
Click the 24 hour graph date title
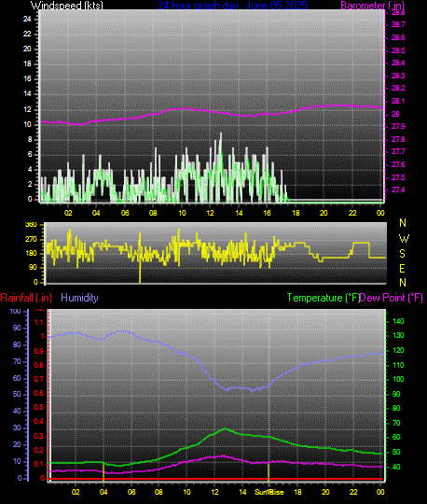click(232, 5)
